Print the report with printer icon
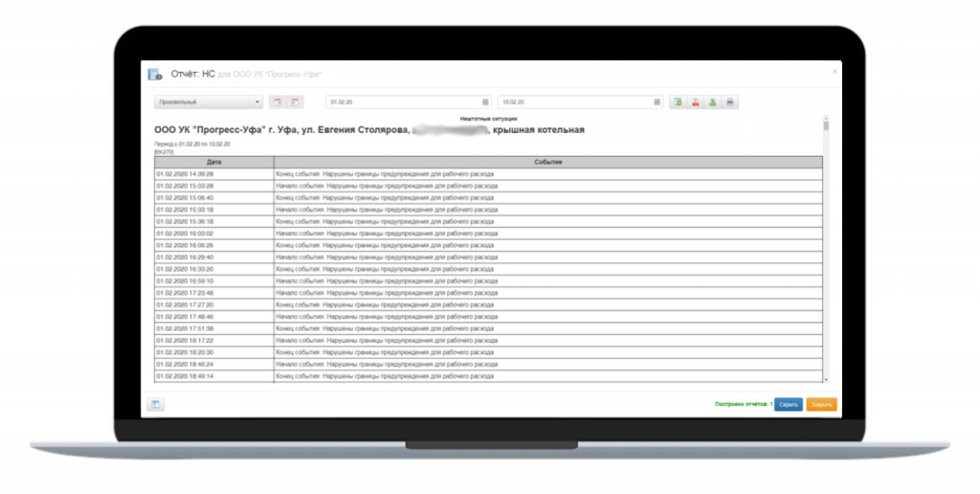The width and height of the screenshot is (980, 494). click(x=730, y=101)
